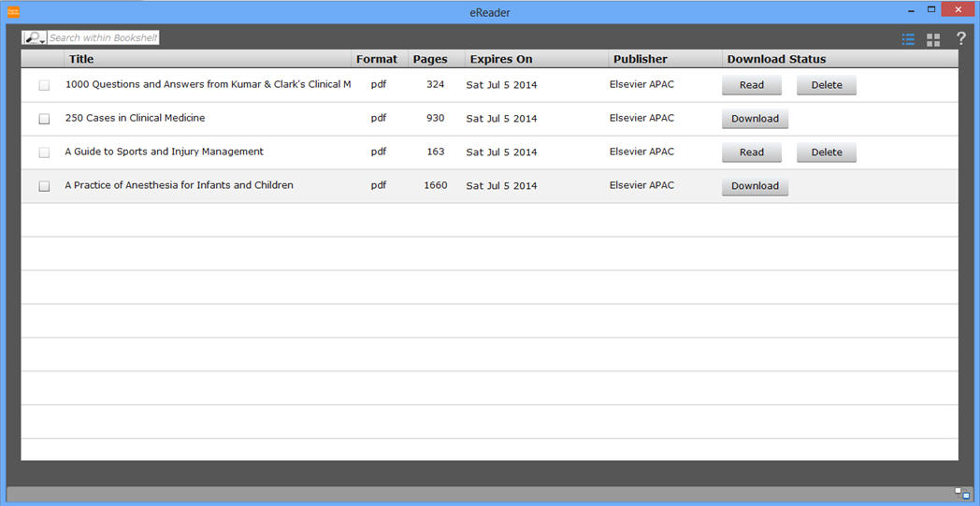The height and width of the screenshot is (506, 980).
Task: Click the eReader app logo in title bar
Action: pos(13,12)
